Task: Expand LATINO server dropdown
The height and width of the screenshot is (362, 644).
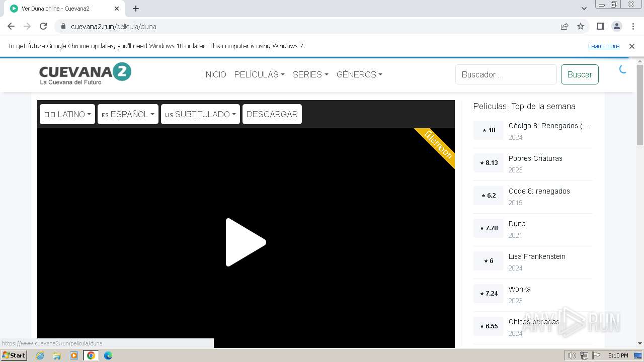Action: click(67, 114)
